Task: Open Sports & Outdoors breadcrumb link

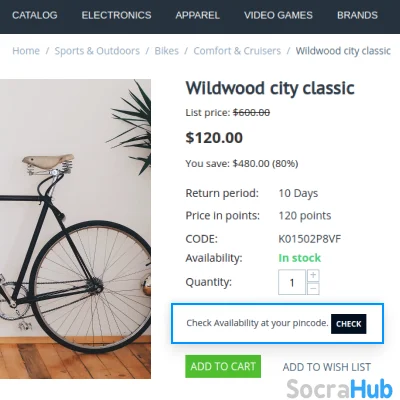Action: (x=97, y=51)
